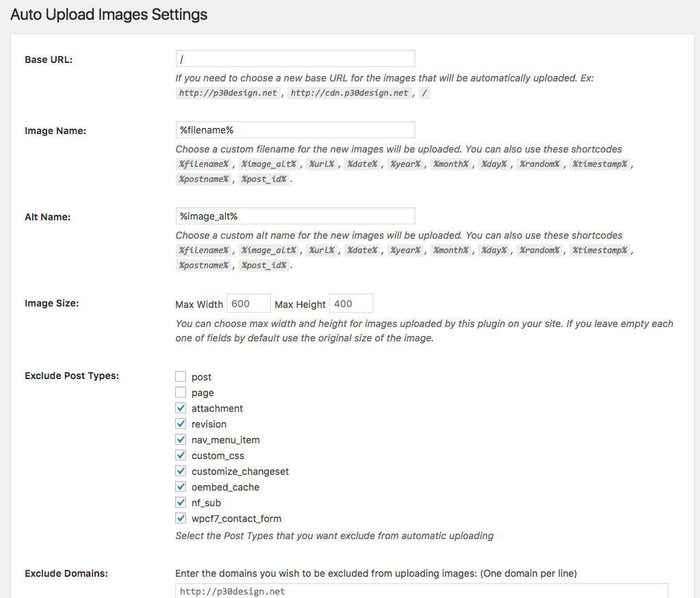Click into the Alt Name field
Screen dimensions: 700x598
295,216
